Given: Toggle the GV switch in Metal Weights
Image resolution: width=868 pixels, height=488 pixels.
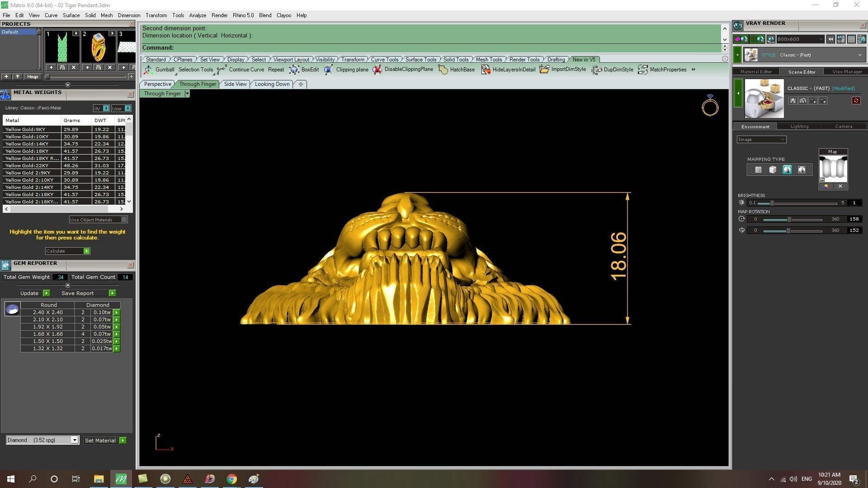Looking at the screenshot, I should click(x=101, y=108).
